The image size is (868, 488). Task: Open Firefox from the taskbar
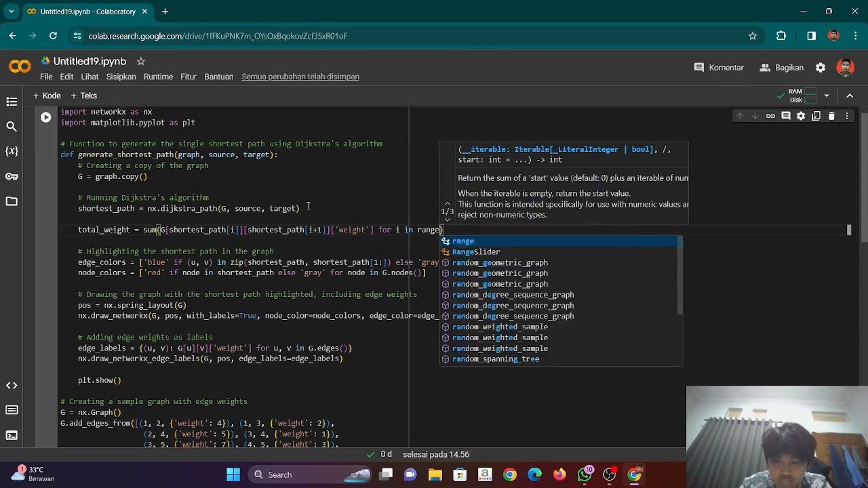click(559, 474)
